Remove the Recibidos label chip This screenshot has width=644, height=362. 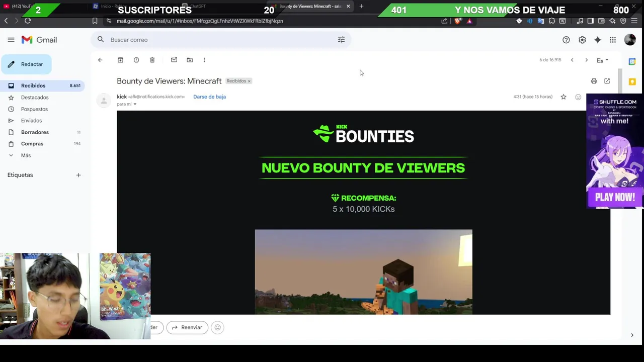pos(249,81)
